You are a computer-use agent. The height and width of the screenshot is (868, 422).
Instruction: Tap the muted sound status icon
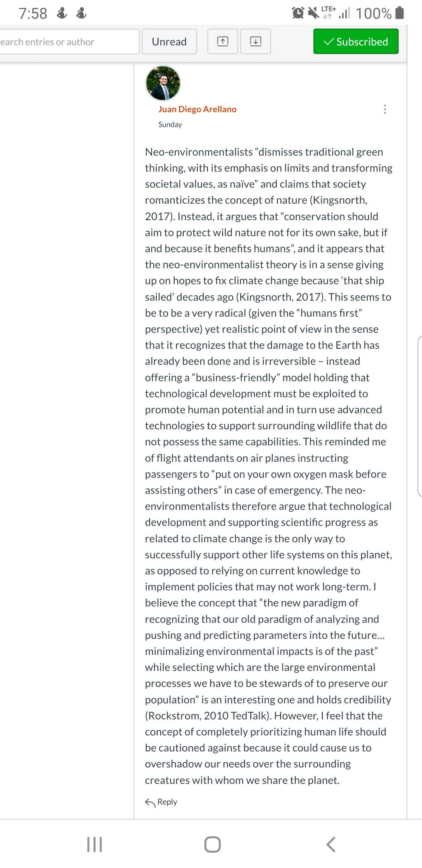point(314,13)
